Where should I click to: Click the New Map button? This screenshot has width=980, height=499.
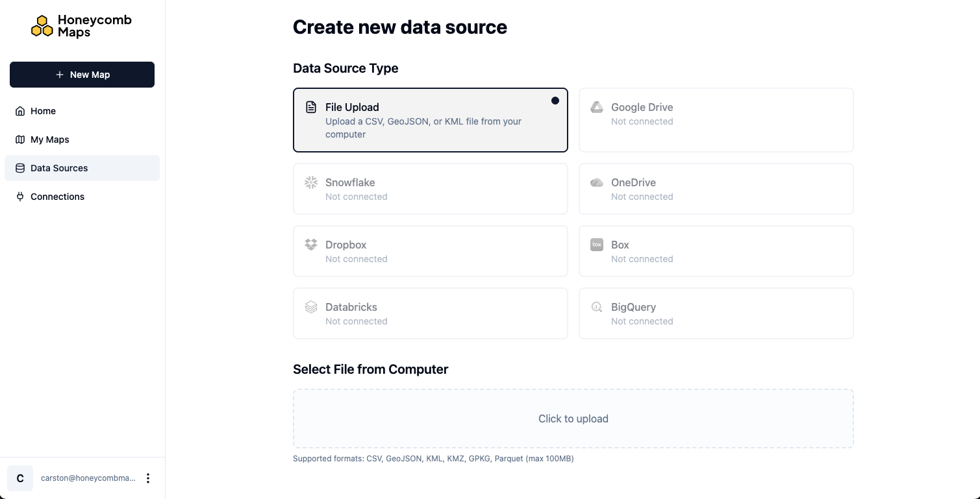(x=82, y=75)
